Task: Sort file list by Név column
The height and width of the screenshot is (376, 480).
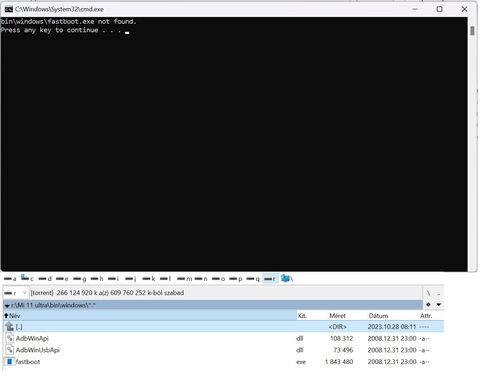Action: (x=150, y=315)
